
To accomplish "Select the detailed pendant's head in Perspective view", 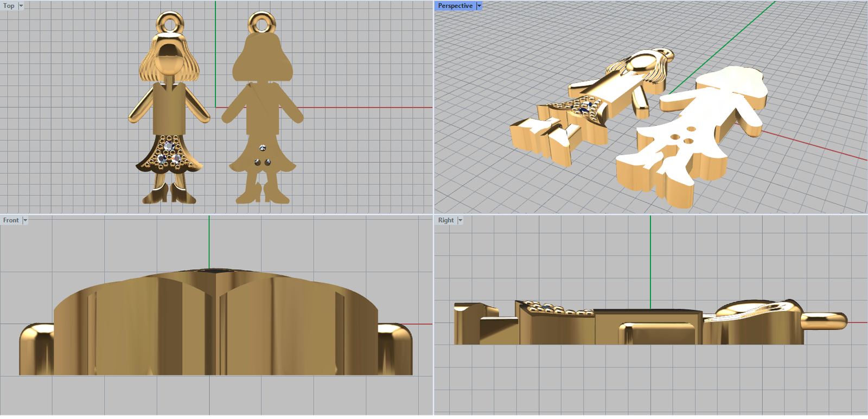I will click(x=643, y=62).
